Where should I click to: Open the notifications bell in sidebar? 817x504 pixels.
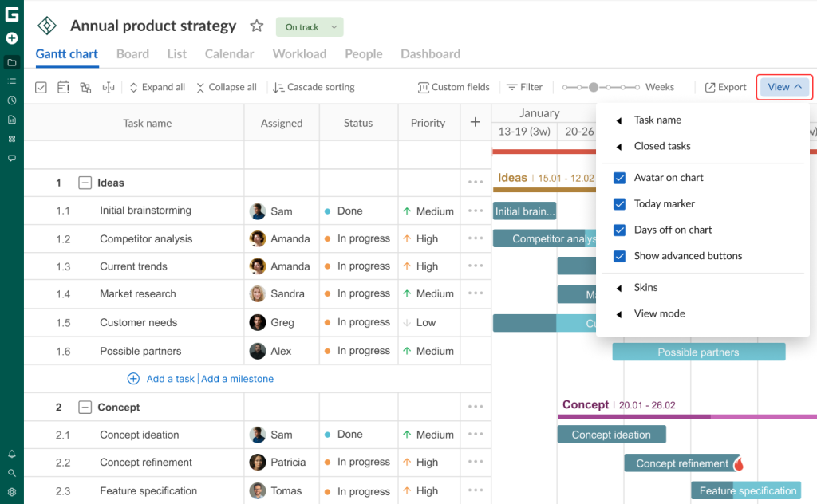tap(11, 453)
